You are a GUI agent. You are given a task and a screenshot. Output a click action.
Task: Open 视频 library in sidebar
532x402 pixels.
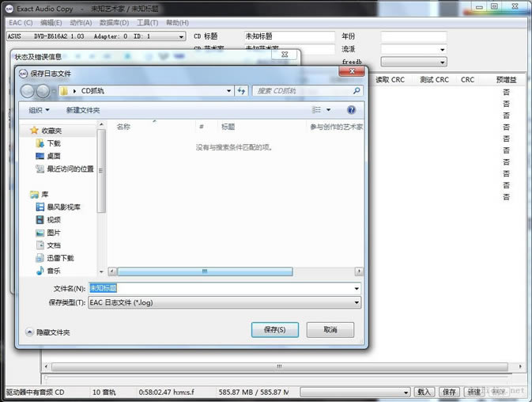48,220
